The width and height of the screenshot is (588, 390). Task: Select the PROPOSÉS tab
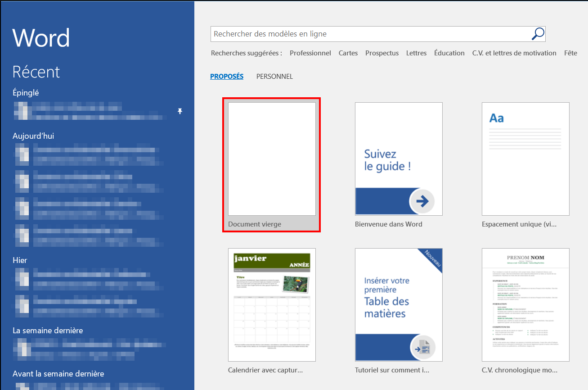point(227,77)
